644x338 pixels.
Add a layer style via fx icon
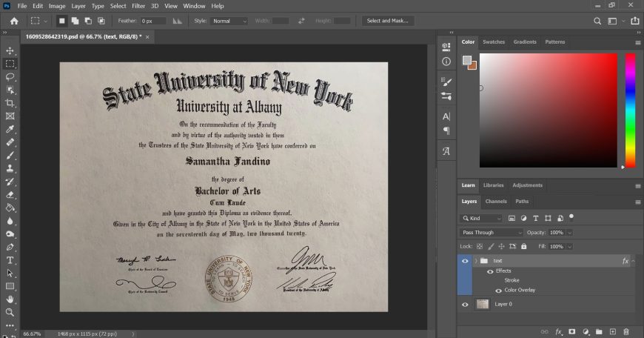coord(559,331)
